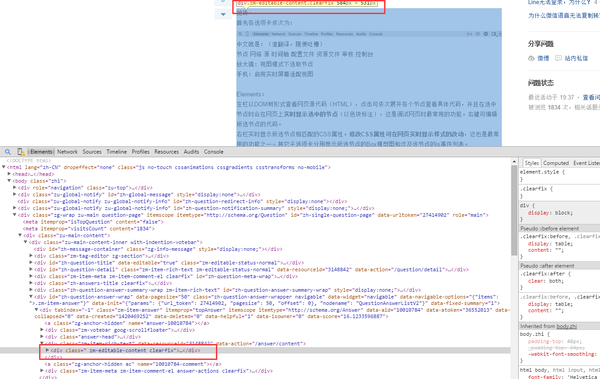Collapse the zh-question-answer-wrap div node

coord(31,297)
